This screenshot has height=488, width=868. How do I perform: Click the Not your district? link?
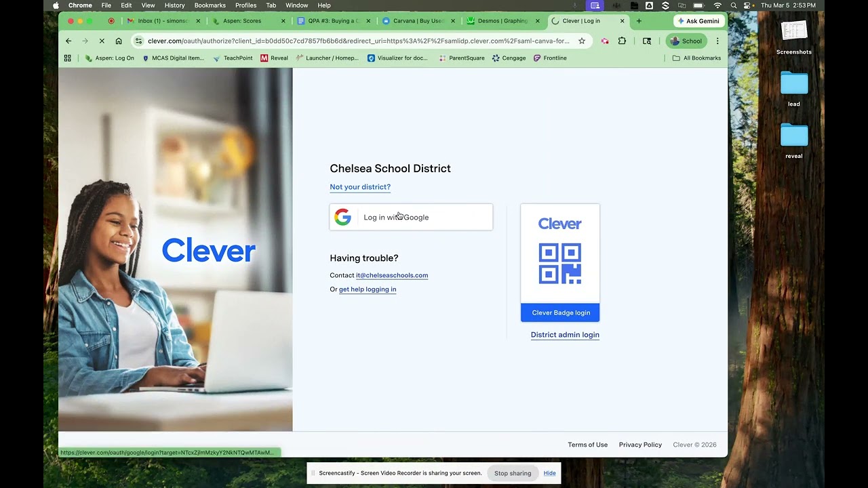(x=360, y=187)
